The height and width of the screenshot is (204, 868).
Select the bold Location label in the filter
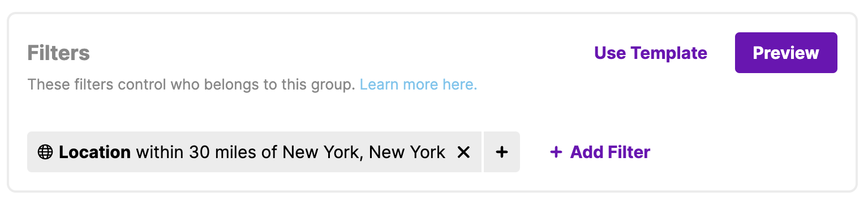pos(94,152)
